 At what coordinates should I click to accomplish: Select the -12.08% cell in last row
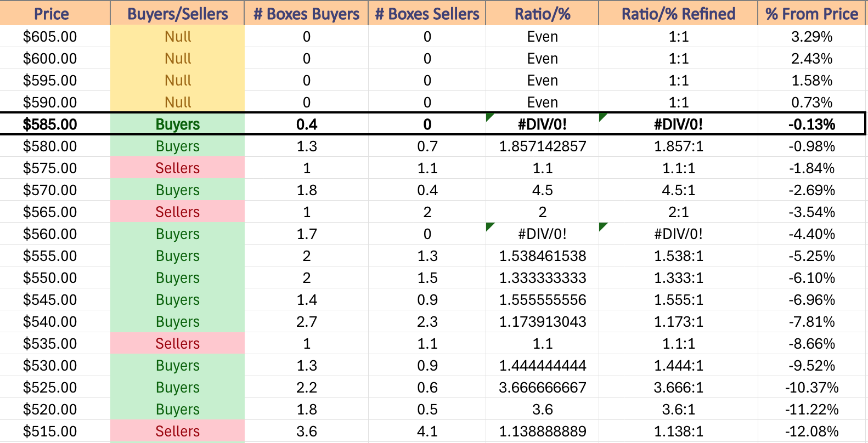click(x=811, y=431)
